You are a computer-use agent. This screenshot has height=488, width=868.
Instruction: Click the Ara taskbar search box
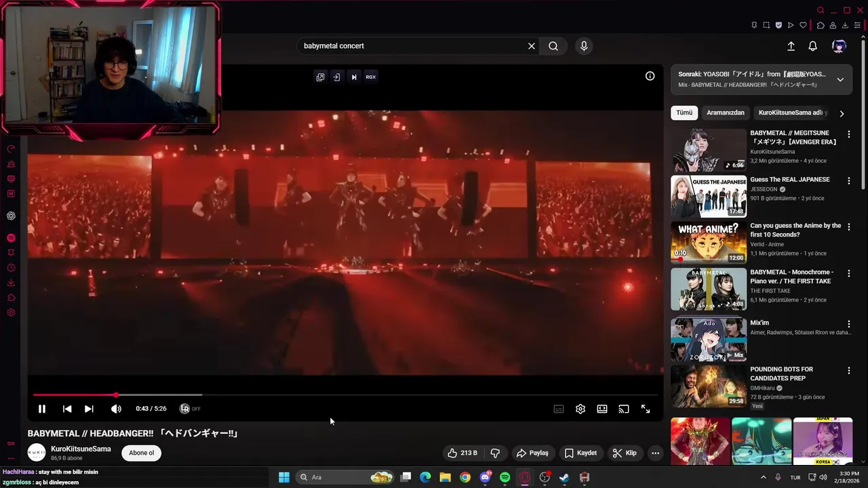click(346, 477)
